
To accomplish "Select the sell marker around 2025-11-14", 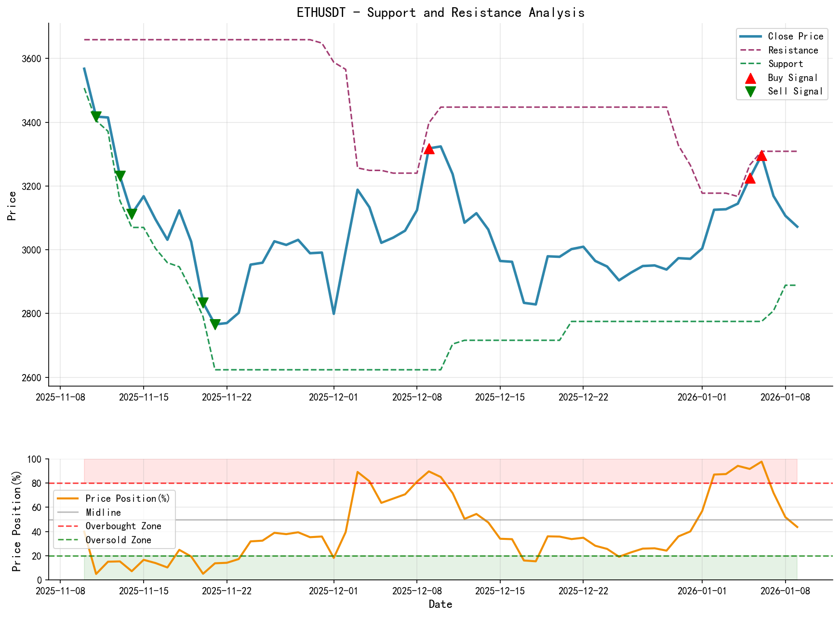I will point(132,213).
